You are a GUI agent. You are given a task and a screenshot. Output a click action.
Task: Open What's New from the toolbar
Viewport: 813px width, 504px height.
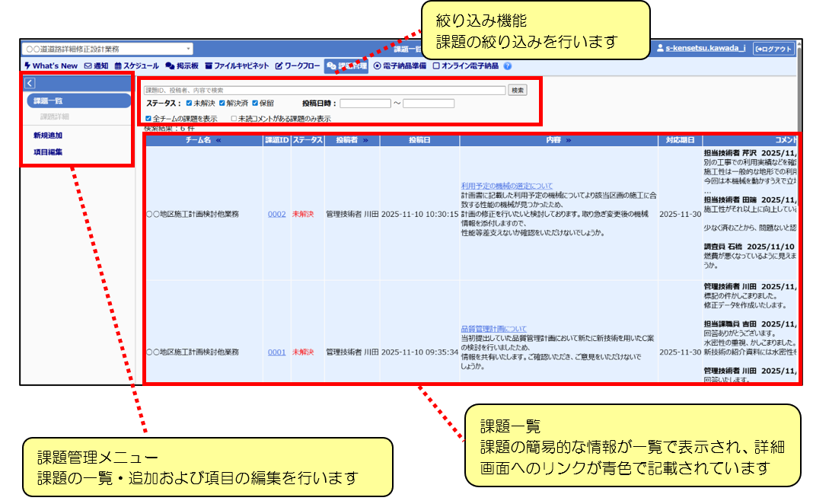coord(51,66)
